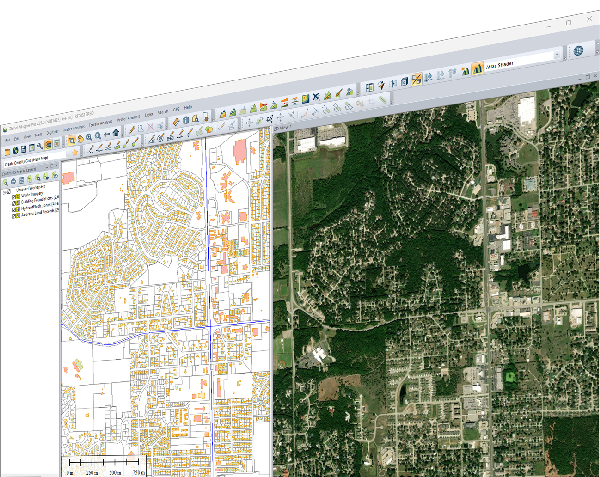
Task: Click the Save workspace floppy disk icon
Action: (23, 149)
